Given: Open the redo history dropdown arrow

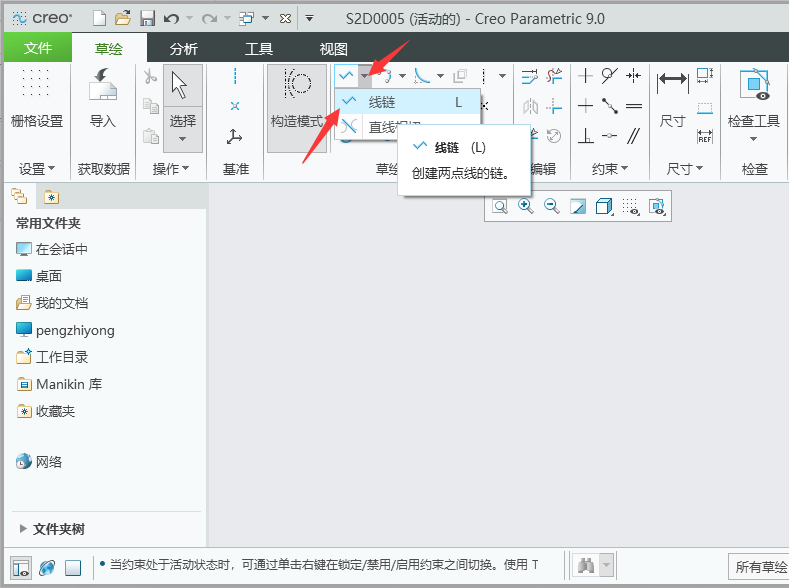Looking at the screenshot, I should tap(227, 19).
